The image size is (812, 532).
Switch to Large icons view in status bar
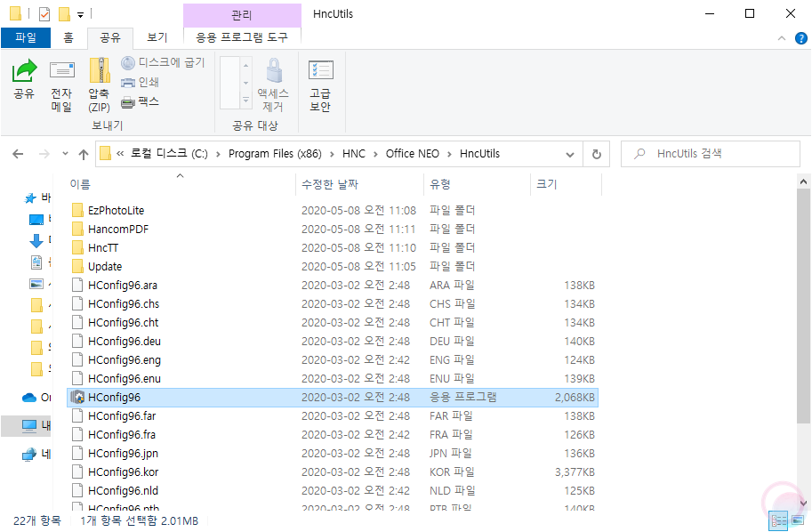[798, 520]
